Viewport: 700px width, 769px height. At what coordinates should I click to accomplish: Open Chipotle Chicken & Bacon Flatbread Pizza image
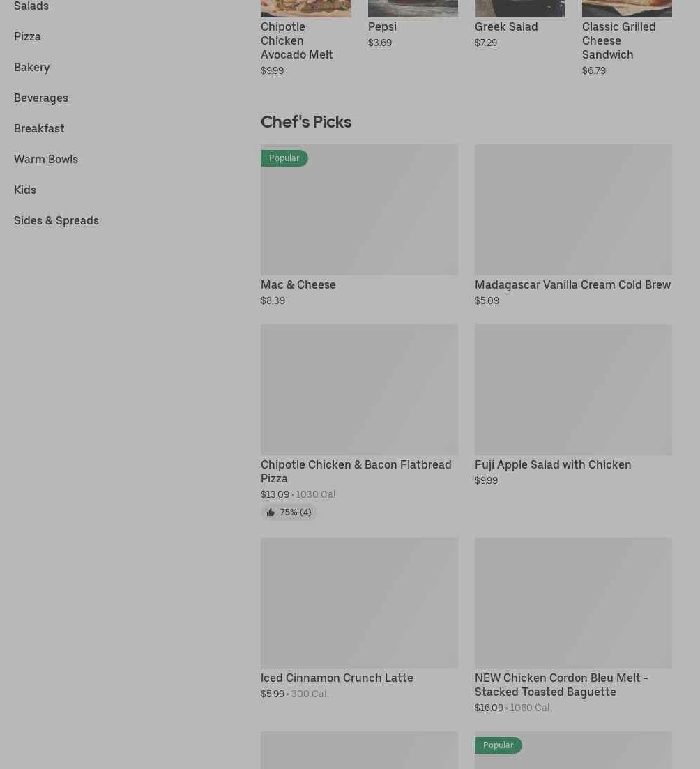(x=359, y=390)
